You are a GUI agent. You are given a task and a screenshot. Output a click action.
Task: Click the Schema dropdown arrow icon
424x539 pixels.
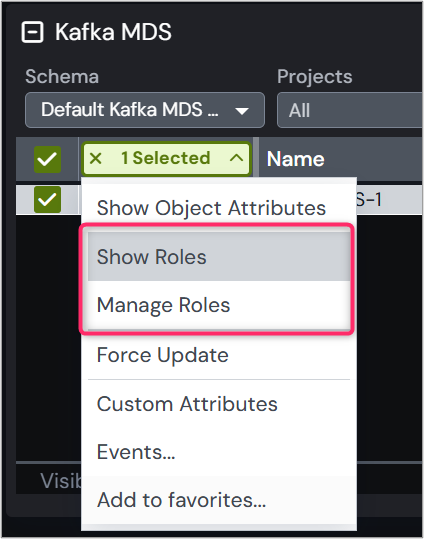click(x=242, y=111)
